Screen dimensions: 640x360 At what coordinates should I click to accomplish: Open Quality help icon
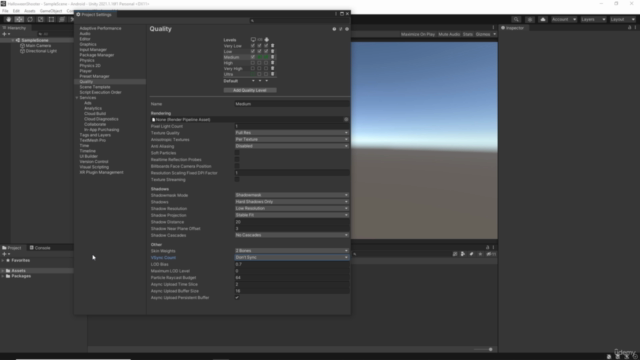tap(334, 29)
